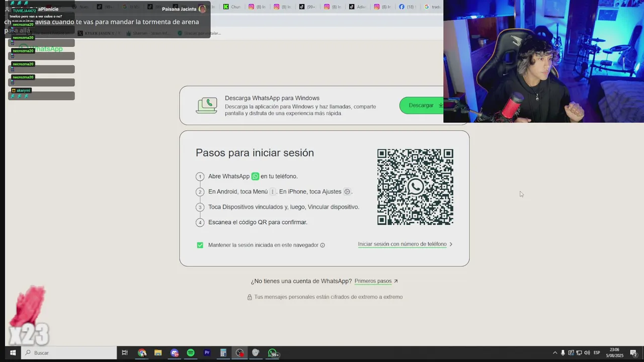This screenshot has width=644, height=362.
Task: Open File Explorer in the taskbar
Action: point(158,353)
